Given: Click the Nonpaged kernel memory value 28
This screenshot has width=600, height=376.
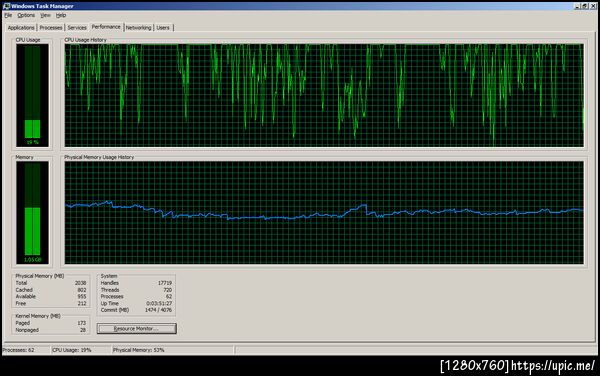Looking at the screenshot, I should click(83, 330).
